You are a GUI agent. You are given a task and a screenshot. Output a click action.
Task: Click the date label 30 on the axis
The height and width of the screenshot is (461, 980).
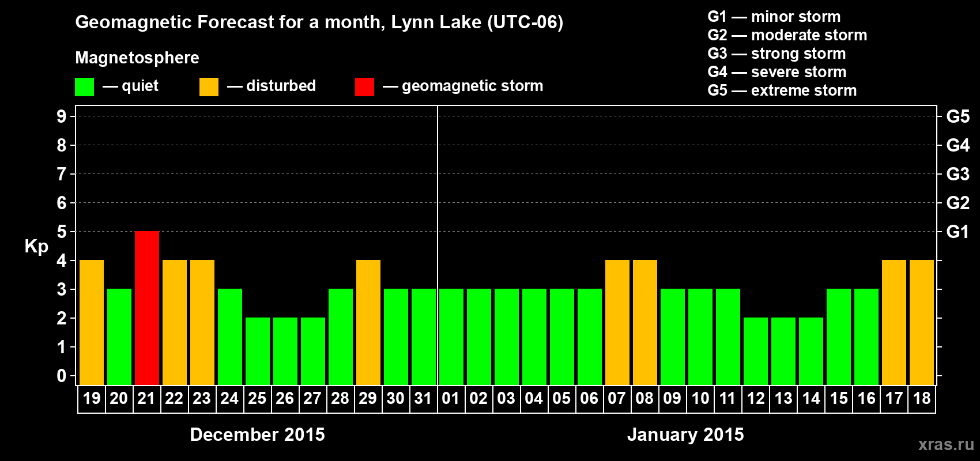tap(396, 398)
